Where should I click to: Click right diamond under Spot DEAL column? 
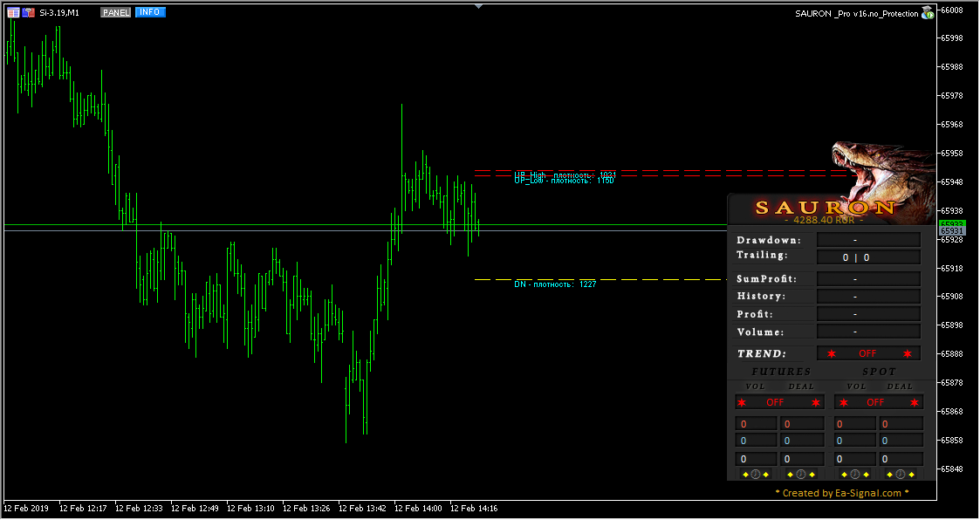912,475
